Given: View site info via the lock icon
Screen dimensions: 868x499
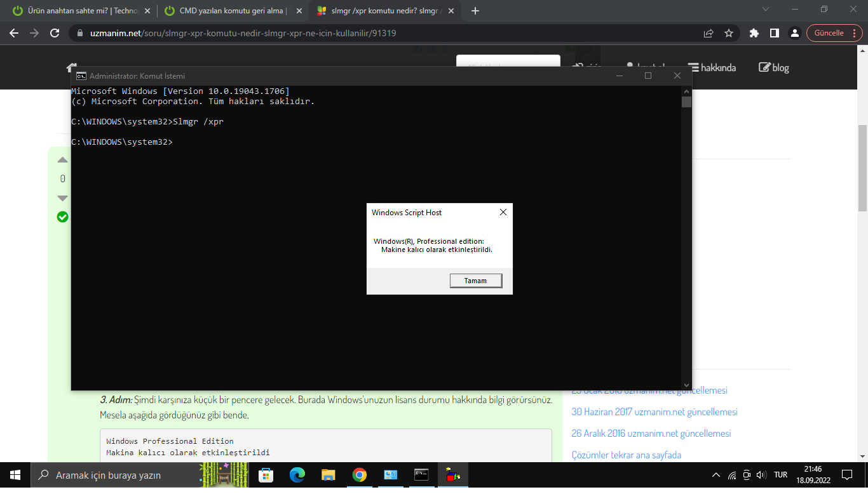Looking at the screenshot, I should point(80,33).
